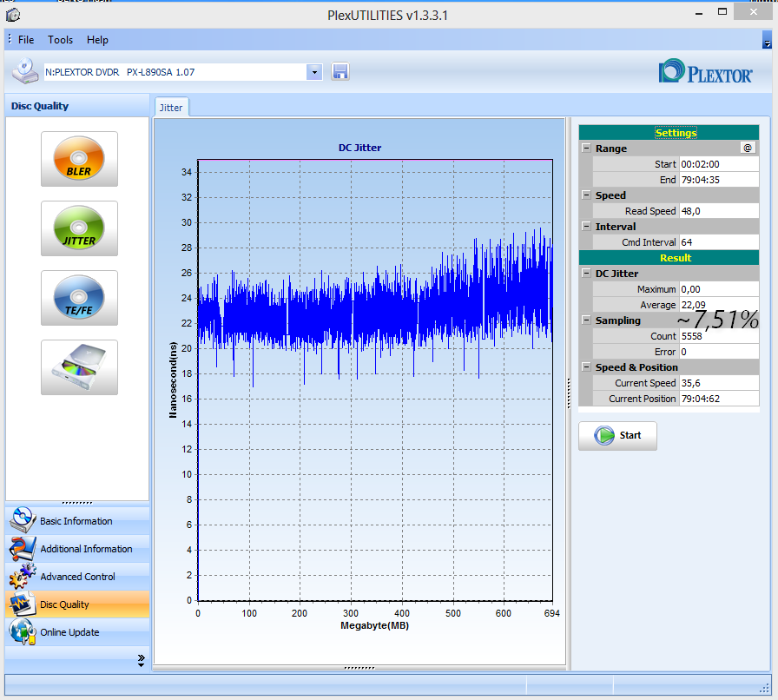The height and width of the screenshot is (700, 778).
Task: Click the Additional Information icon
Action: point(23,548)
